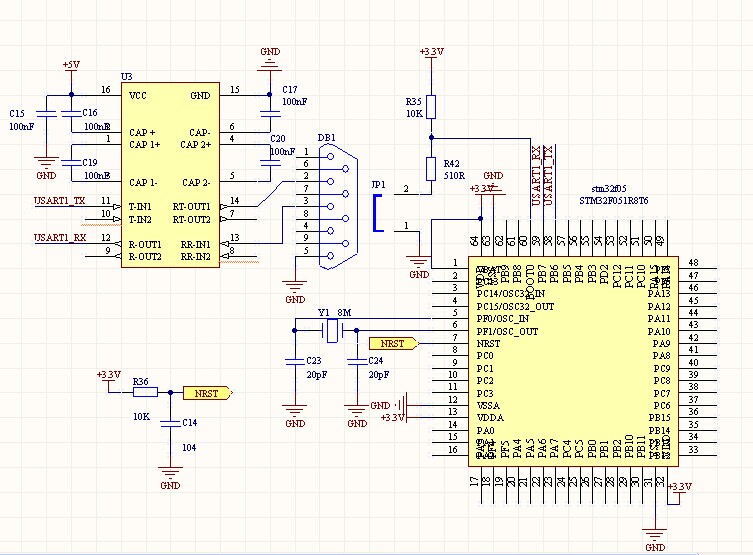
Task: Click the VSSA pin label on MCU
Action: pos(488,406)
